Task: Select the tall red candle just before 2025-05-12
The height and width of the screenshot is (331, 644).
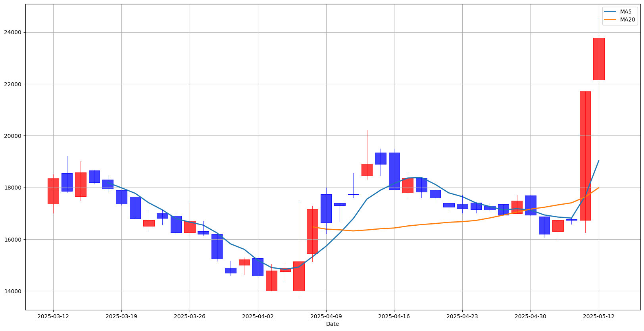Action: tap(585, 156)
